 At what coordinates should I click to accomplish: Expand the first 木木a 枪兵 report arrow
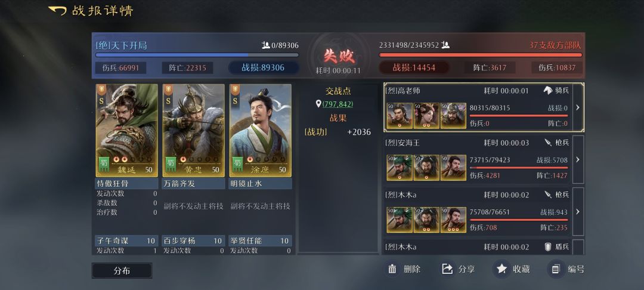577,212
